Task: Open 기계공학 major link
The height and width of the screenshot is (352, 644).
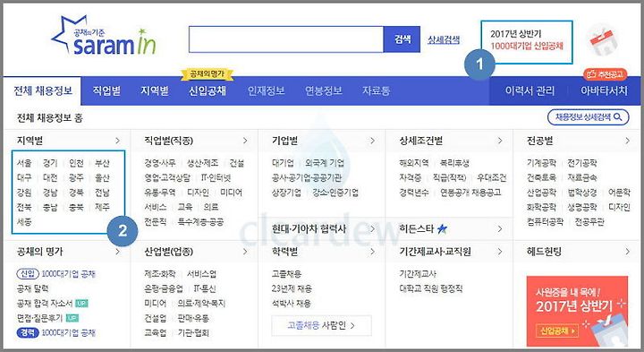Action: [x=541, y=163]
